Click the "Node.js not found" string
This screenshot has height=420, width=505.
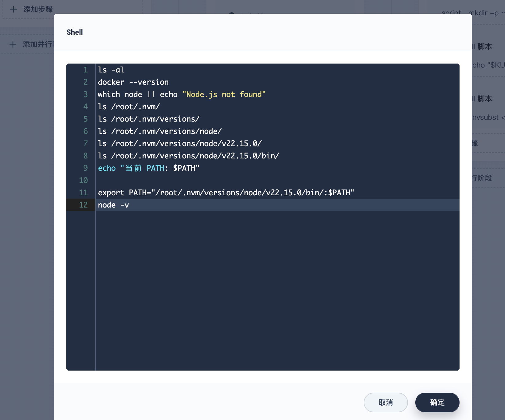[224, 94]
